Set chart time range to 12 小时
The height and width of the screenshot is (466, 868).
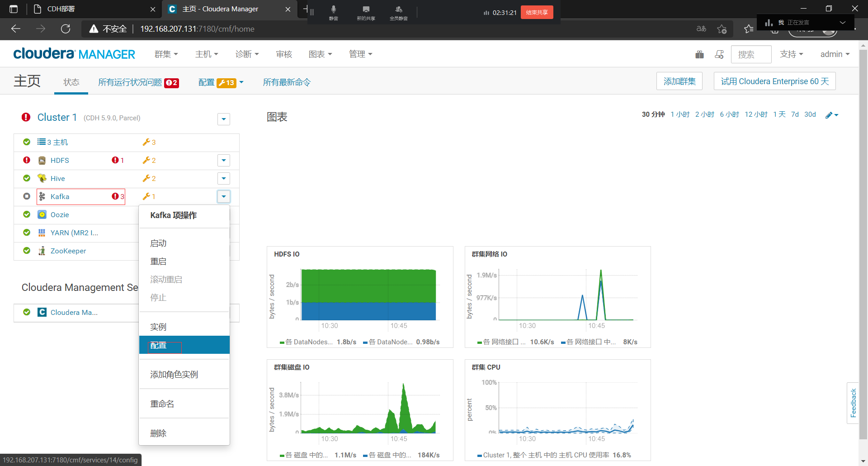756,114
